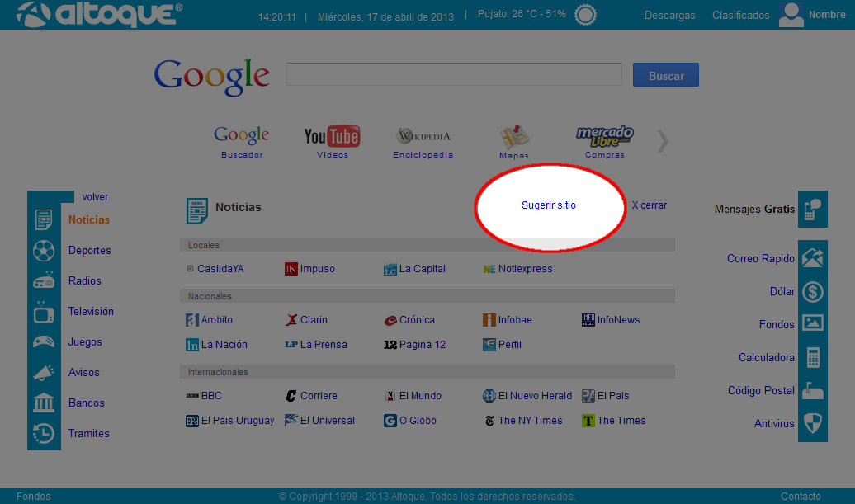The height and width of the screenshot is (504, 855).
Task: Click the Antivirus shield icon
Action: coord(812,423)
